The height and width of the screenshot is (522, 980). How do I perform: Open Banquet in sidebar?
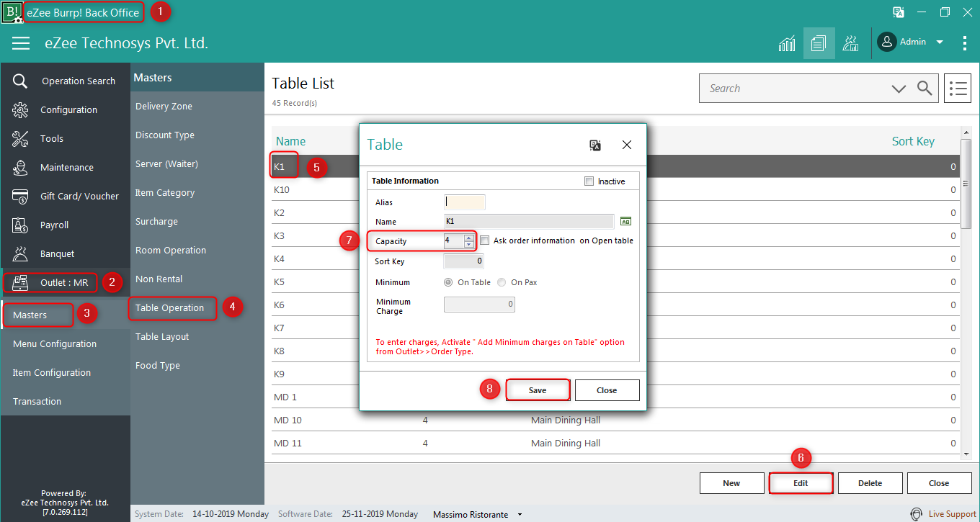tap(66, 253)
